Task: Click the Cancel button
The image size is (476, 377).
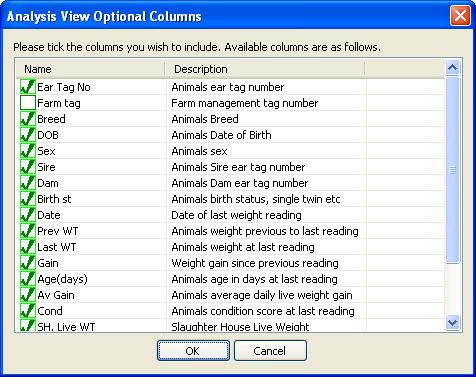Action: click(270, 351)
